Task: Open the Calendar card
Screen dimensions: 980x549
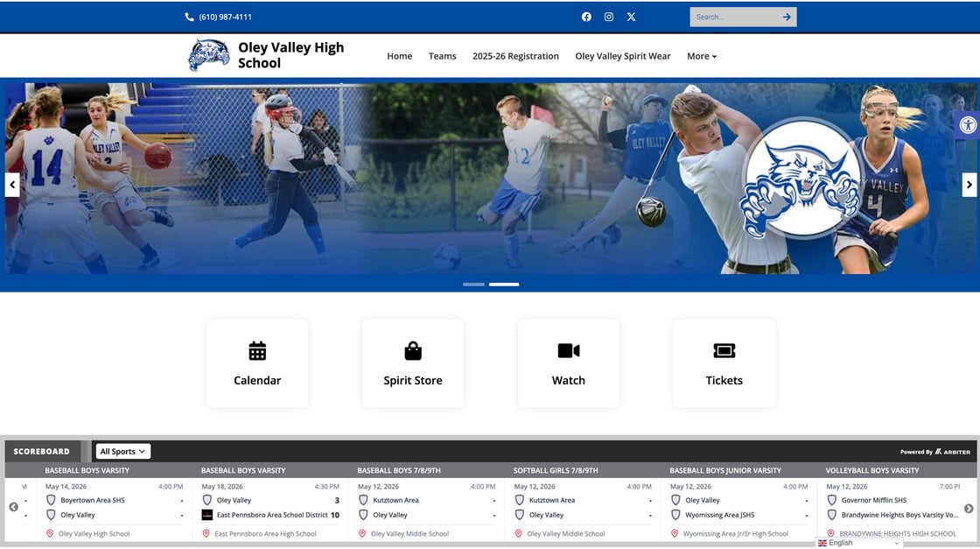Action: pos(257,364)
